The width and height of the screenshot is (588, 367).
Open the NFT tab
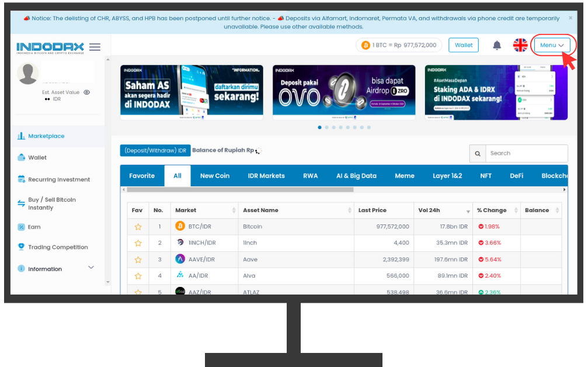tap(486, 176)
